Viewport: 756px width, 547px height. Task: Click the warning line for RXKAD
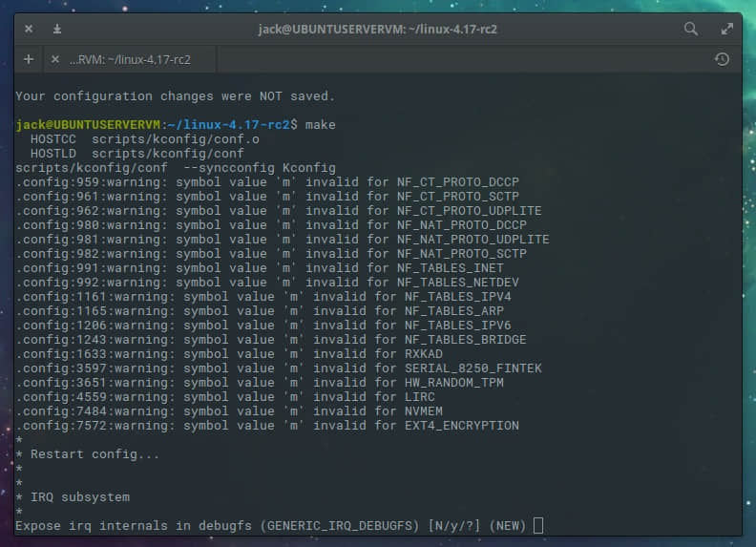(x=229, y=353)
